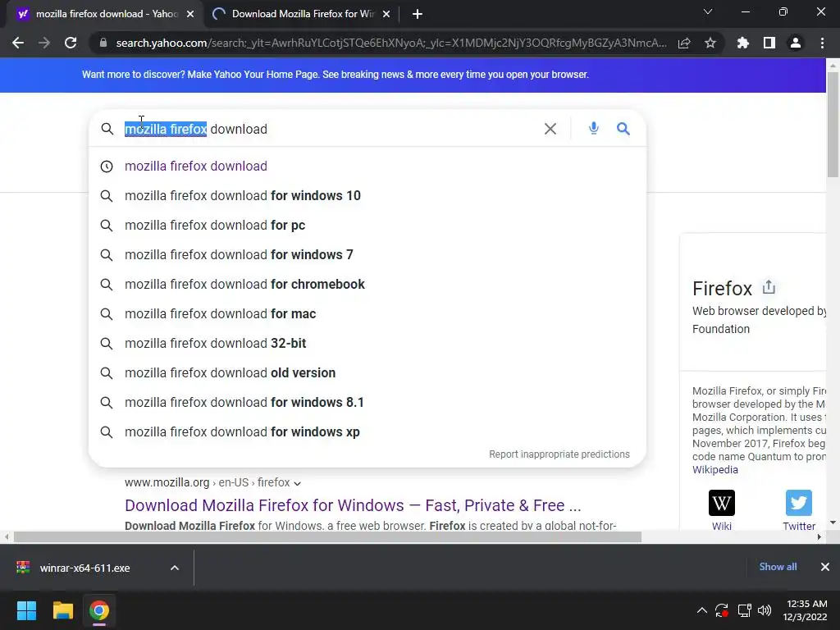This screenshot has height=630, width=840.
Task: Open the Chrome profile avatar menu
Action: click(796, 43)
